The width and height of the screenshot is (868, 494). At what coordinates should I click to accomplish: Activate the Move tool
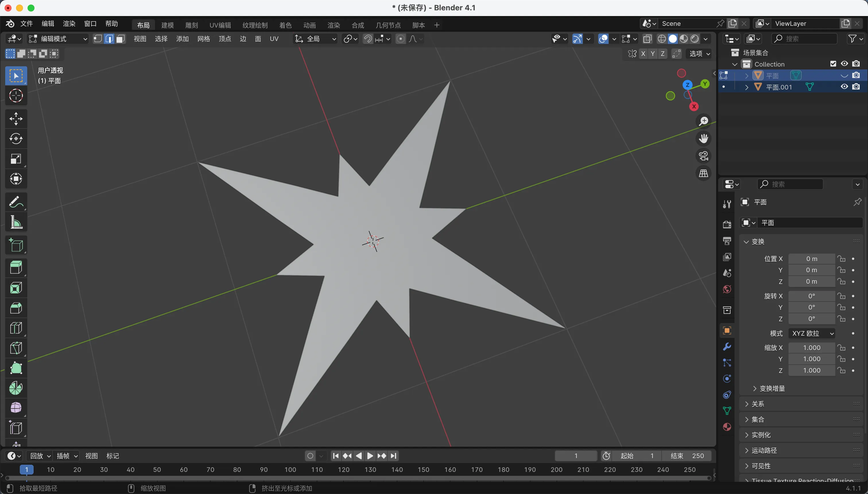[x=15, y=119]
